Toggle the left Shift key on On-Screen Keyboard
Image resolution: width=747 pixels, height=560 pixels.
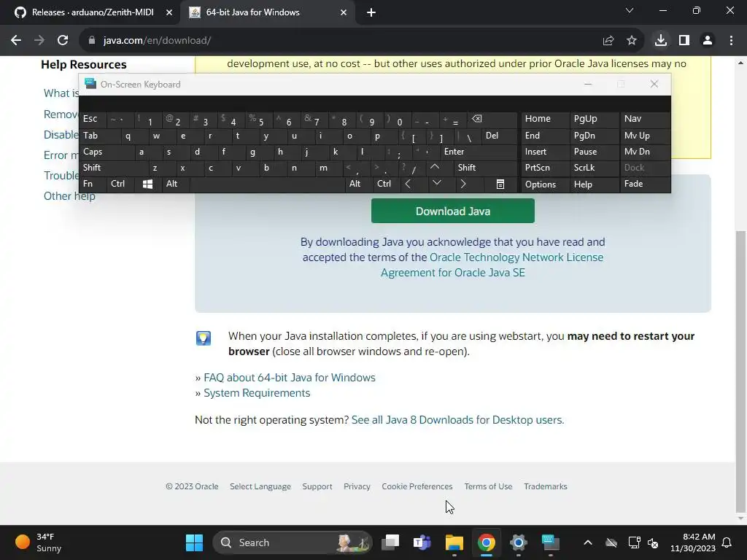(x=113, y=168)
